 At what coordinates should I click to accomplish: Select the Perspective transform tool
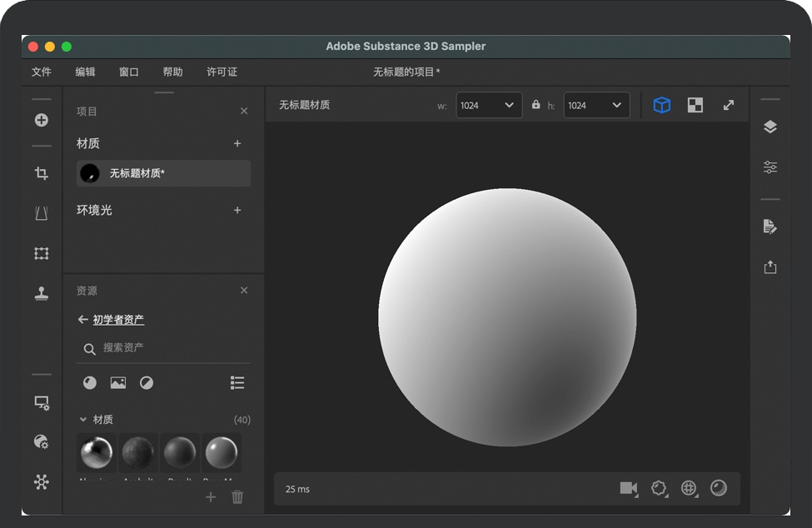[x=41, y=213]
